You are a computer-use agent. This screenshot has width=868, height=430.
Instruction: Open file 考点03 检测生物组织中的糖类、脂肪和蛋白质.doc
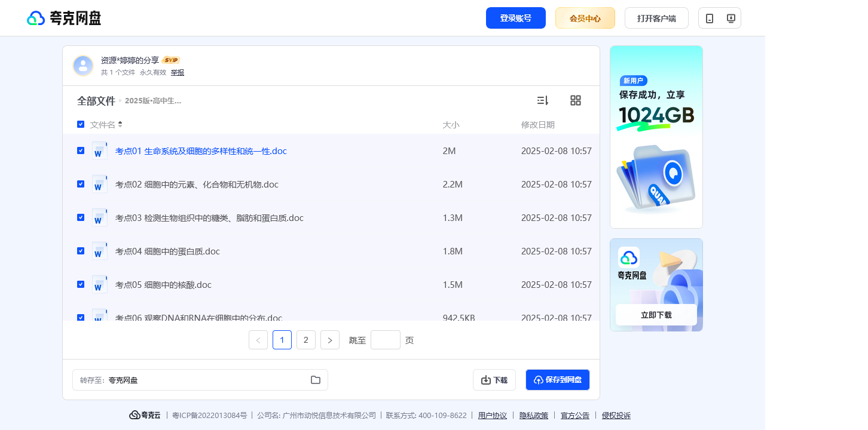(209, 218)
